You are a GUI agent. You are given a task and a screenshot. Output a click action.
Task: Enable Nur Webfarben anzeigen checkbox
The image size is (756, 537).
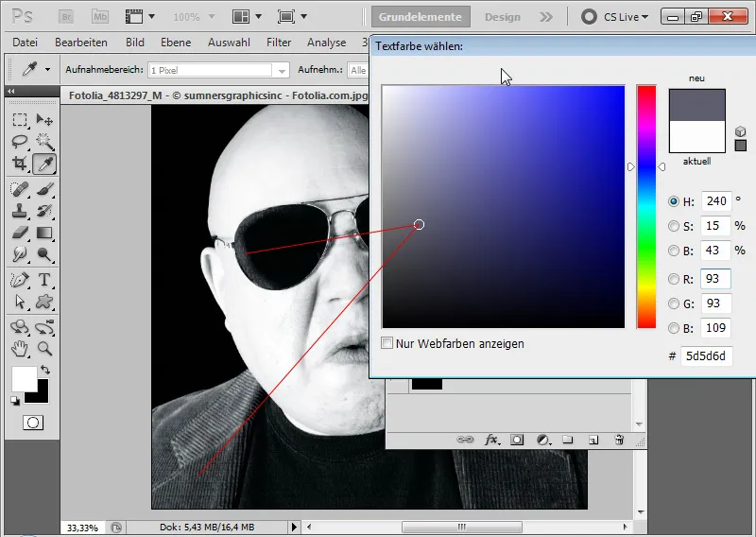click(387, 343)
